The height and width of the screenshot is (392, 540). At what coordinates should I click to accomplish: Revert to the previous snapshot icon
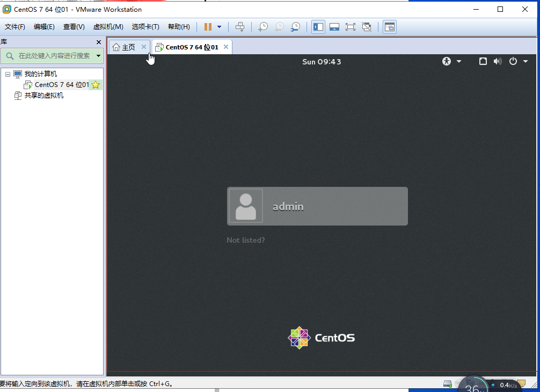[279, 27]
